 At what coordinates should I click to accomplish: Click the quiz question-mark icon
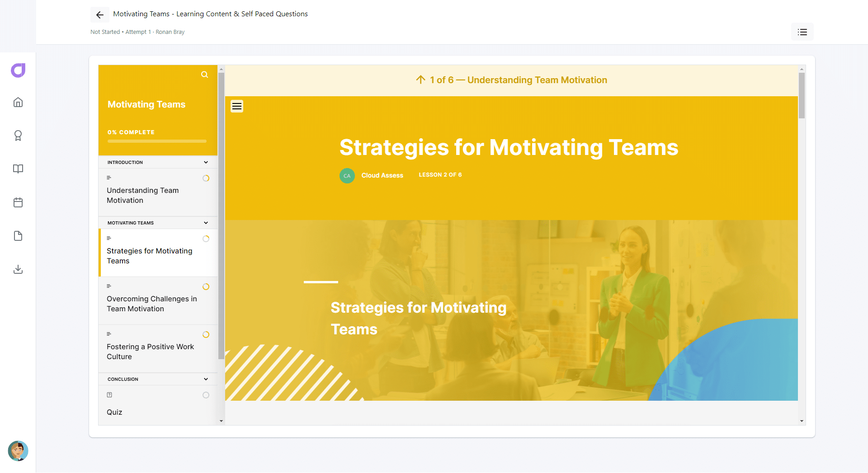coord(109,395)
